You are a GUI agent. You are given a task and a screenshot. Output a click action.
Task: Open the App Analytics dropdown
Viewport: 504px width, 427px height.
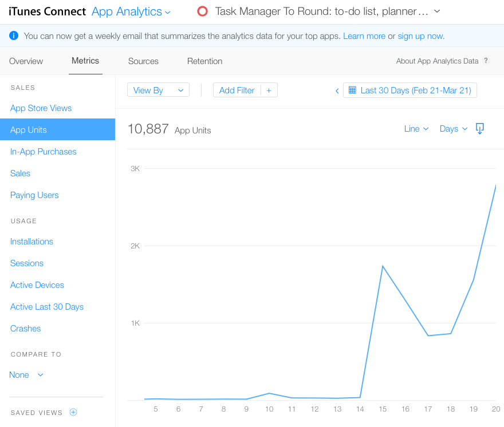pos(131,12)
